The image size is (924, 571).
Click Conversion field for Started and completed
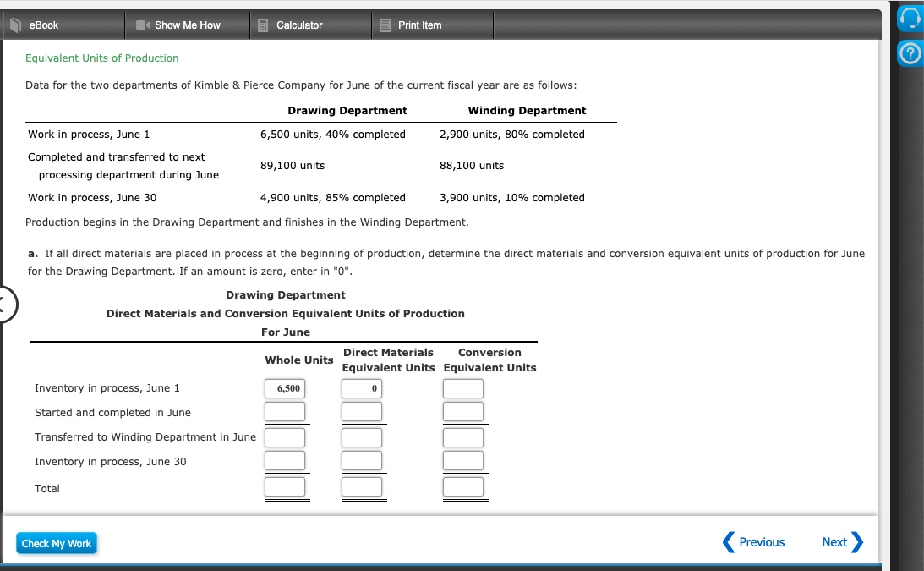tap(463, 412)
